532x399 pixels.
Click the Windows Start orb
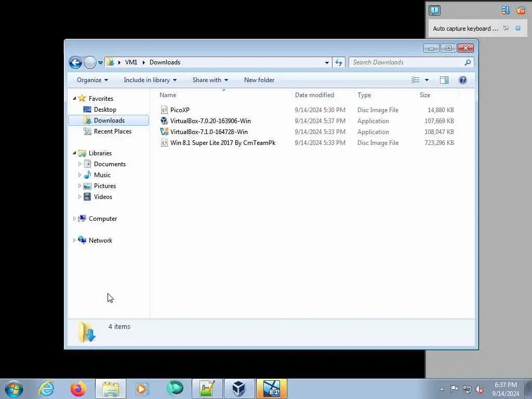tap(14, 389)
